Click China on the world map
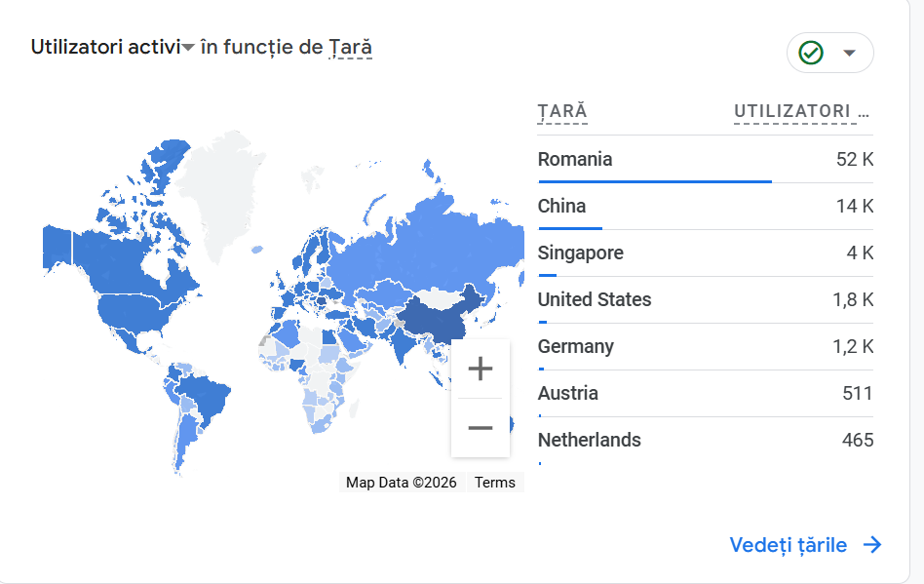 434,317
